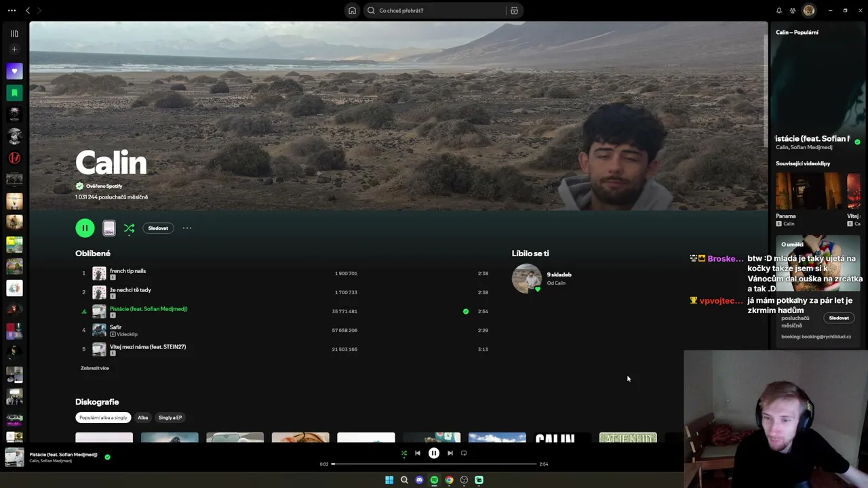Open the album preview thumbnail next to the play button
The width and height of the screenshot is (868, 488).
(x=109, y=228)
